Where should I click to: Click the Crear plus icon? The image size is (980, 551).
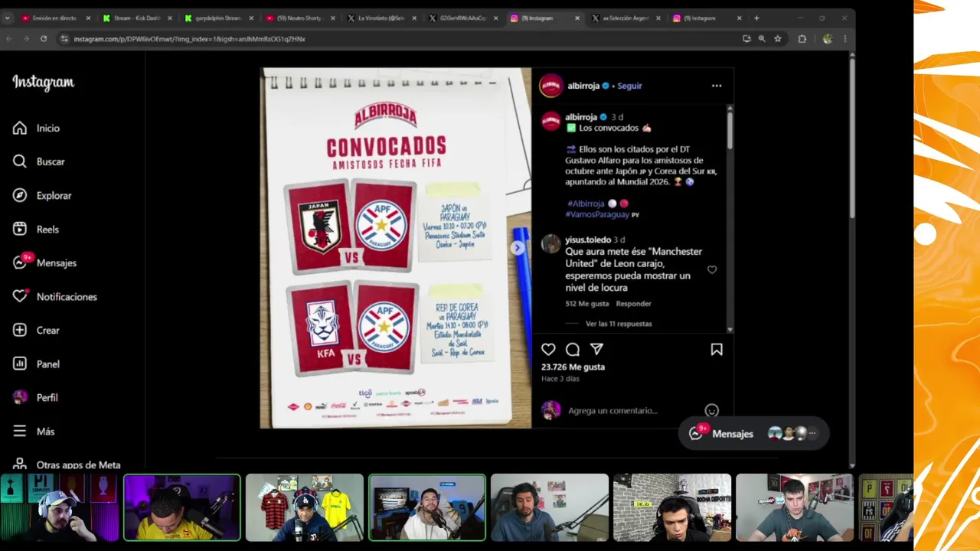pos(20,330)
